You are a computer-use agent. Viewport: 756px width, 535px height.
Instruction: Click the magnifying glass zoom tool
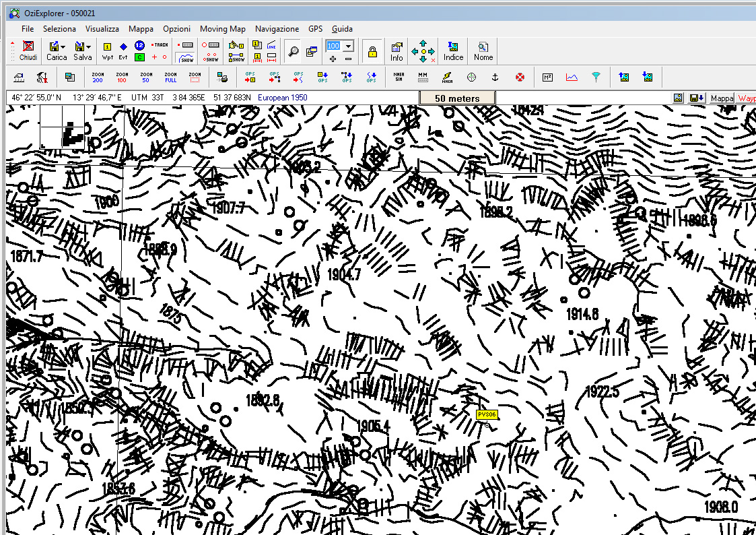(293, 51)
